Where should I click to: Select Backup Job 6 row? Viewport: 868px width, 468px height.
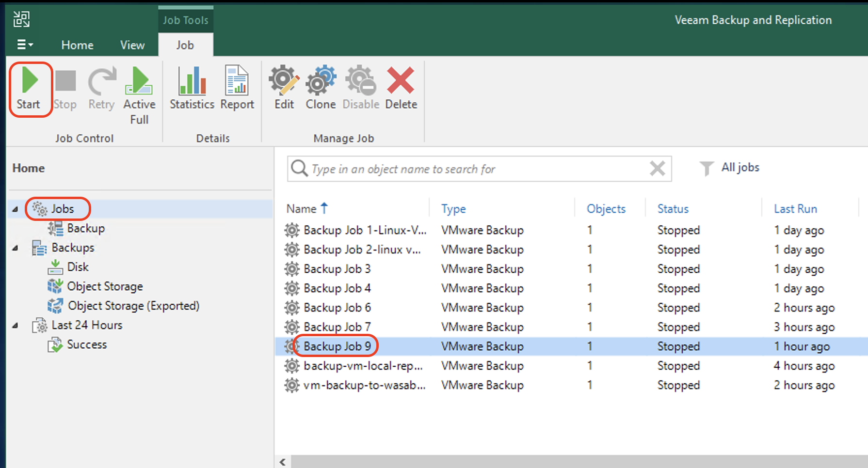(571, 308)
